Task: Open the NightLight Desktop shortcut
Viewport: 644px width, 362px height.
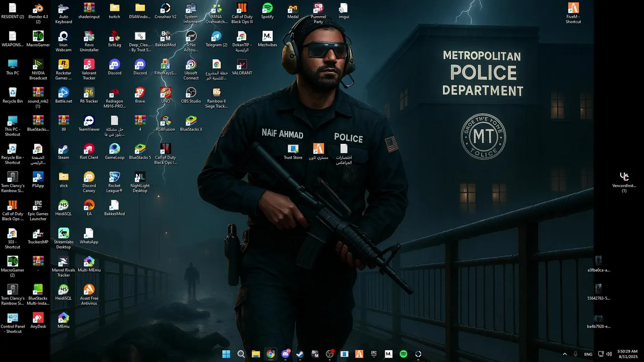Action: tap(140, 183)
